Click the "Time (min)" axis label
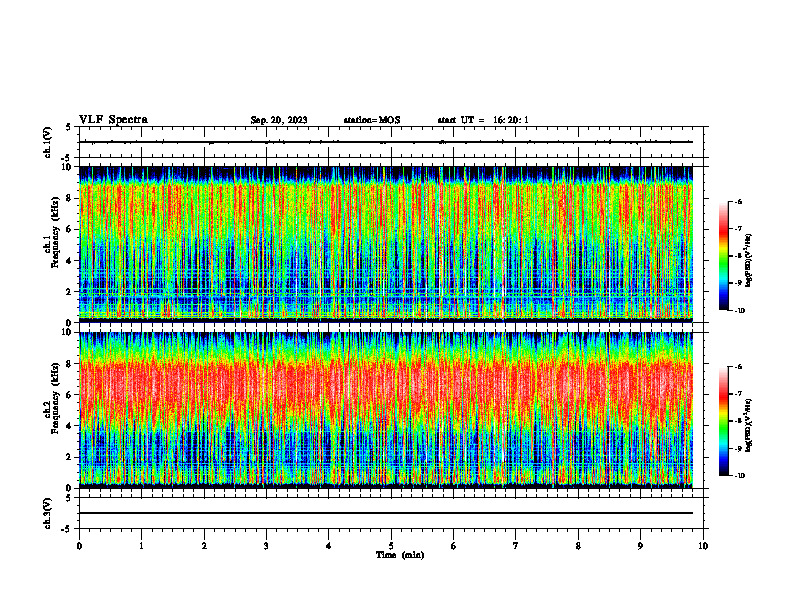This screenshot has width=792, height=612. [400, 555]
